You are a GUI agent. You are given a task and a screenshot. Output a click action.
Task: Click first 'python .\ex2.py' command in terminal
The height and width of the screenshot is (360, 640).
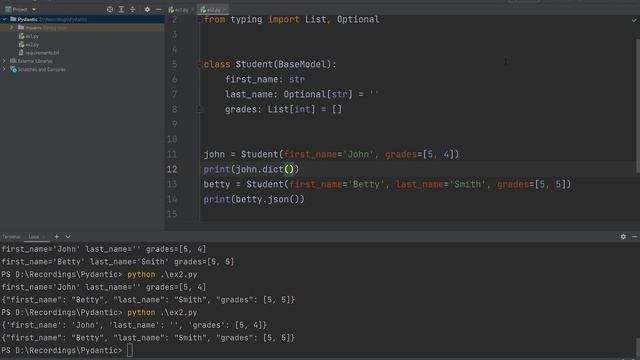tap(162, 275)
